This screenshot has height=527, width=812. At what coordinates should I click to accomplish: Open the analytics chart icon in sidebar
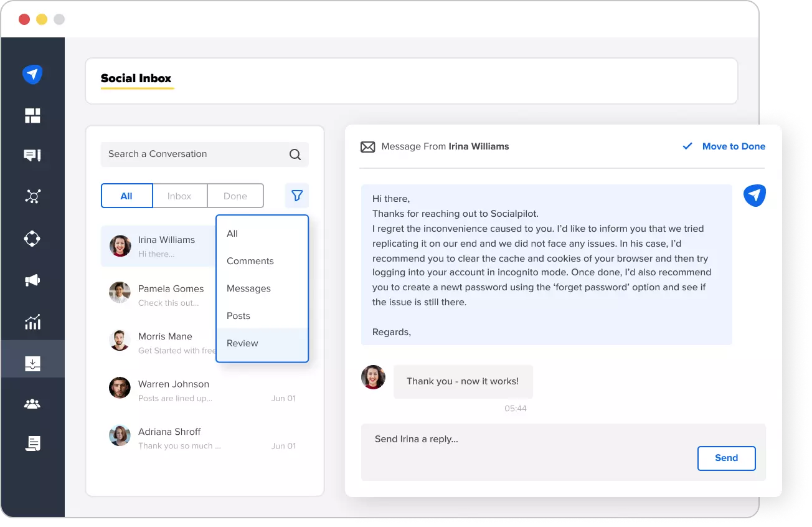tap(32, 321)
